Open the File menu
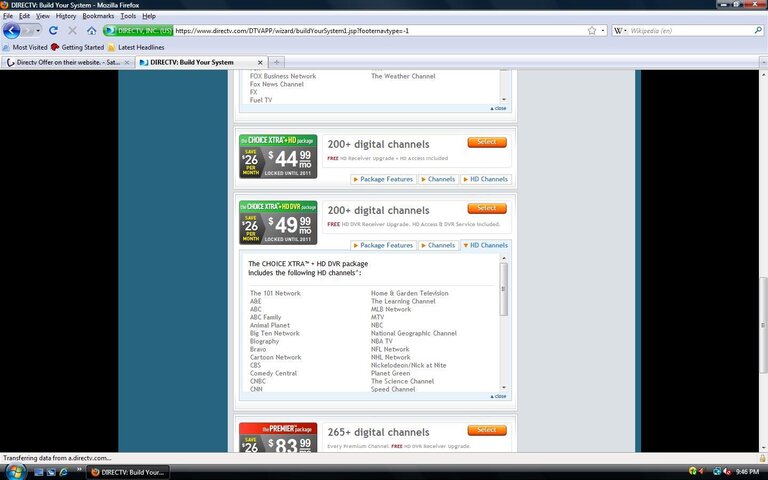This screenshot has width=768, height=480. (x=8, y=16)
